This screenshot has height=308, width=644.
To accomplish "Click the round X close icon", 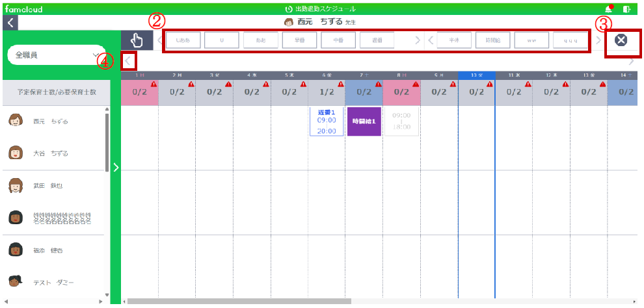I will coord(621,40).
